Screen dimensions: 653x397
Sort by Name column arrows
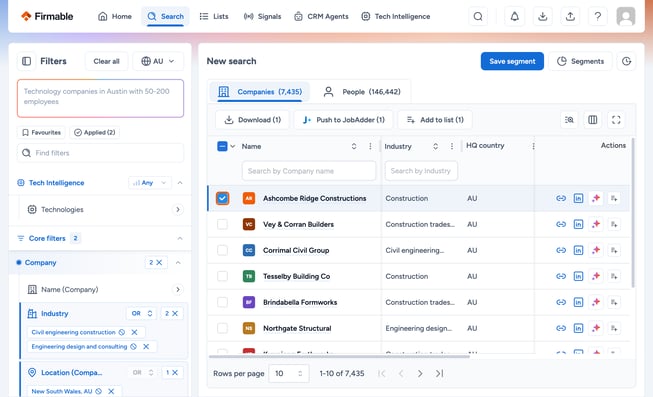pos(354,146)
